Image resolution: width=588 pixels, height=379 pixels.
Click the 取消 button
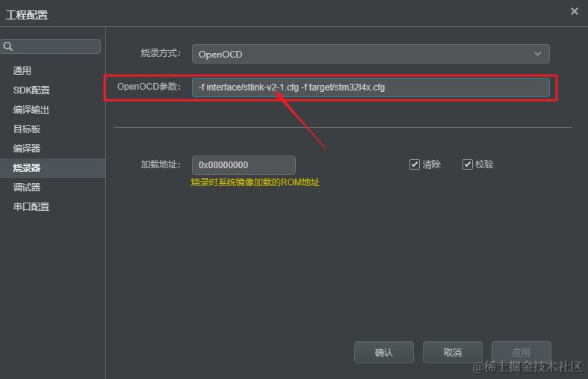pyautogui.click(x=453, y=352)
